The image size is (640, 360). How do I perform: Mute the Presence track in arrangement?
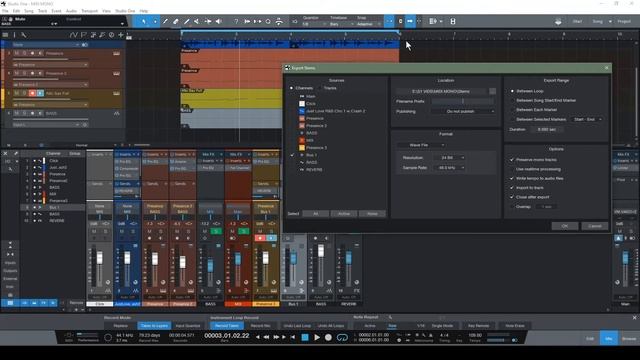coord(17,53)
